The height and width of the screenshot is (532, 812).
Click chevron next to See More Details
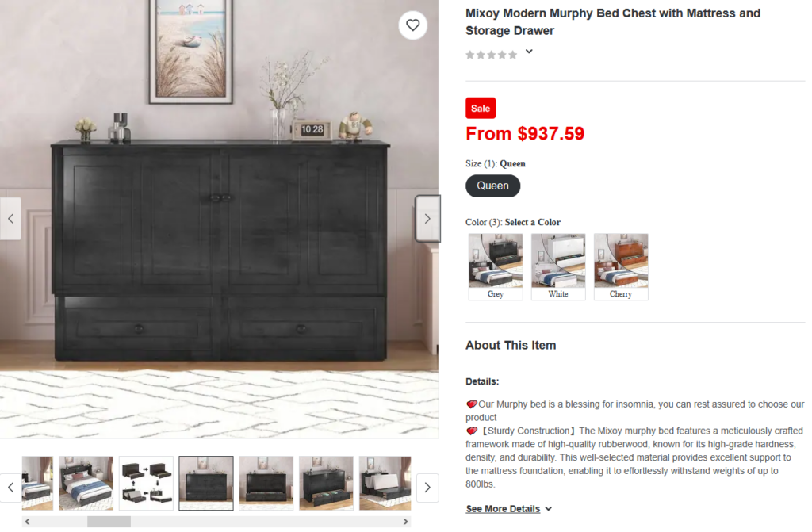pos(549,509)
